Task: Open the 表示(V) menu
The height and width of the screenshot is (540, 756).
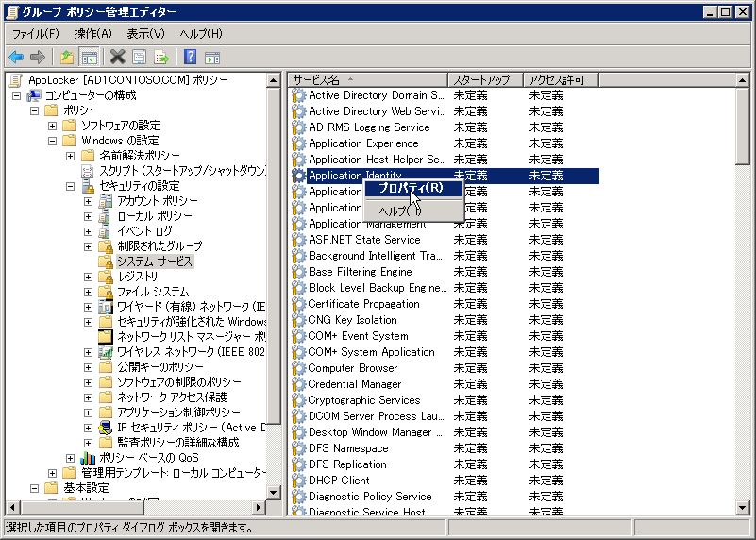Action: [145, 34]
